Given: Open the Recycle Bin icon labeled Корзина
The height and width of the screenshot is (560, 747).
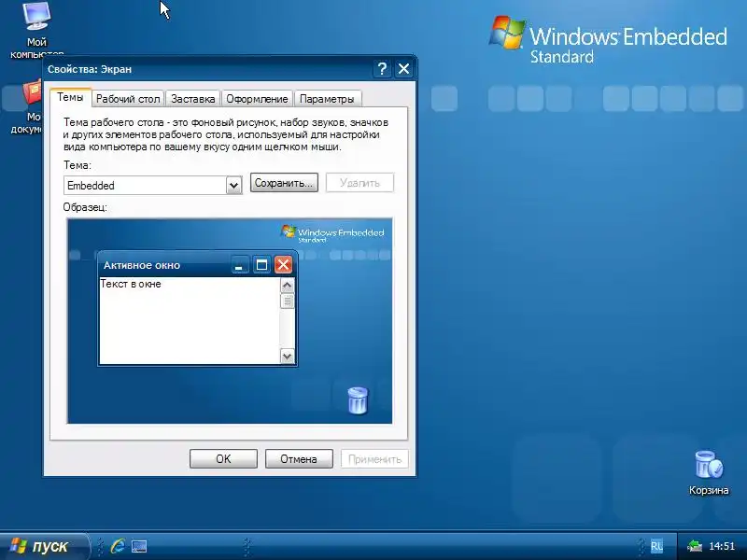Looking at the screenshot, I should pyautogui.click(x=709, y=472).
